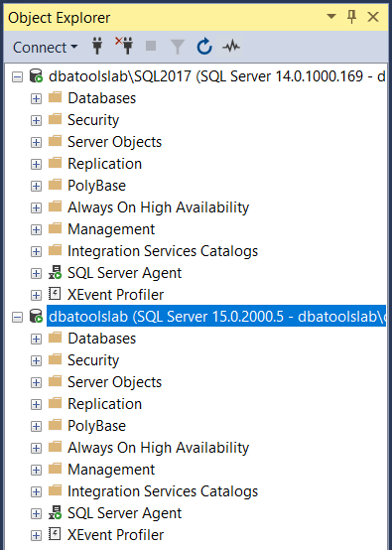This screenshot has height=550, width=392.
Task: Expand Always On High Availability under 15.0.2000.5 server
Action: coord(36,448)
